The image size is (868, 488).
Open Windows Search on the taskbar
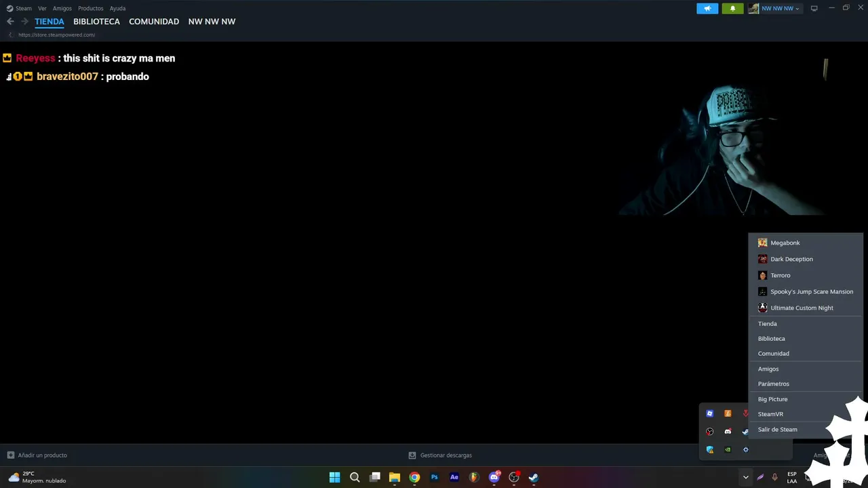[x=355, y=477]
